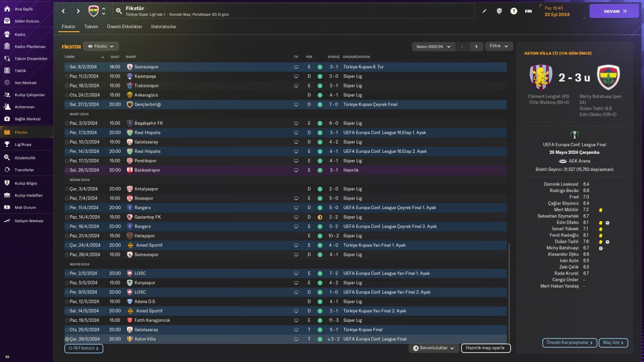The width and height of the screenshot is (644, 362).
Task: Open the Sorumluluklar dropdown
Action: [434, 348]
